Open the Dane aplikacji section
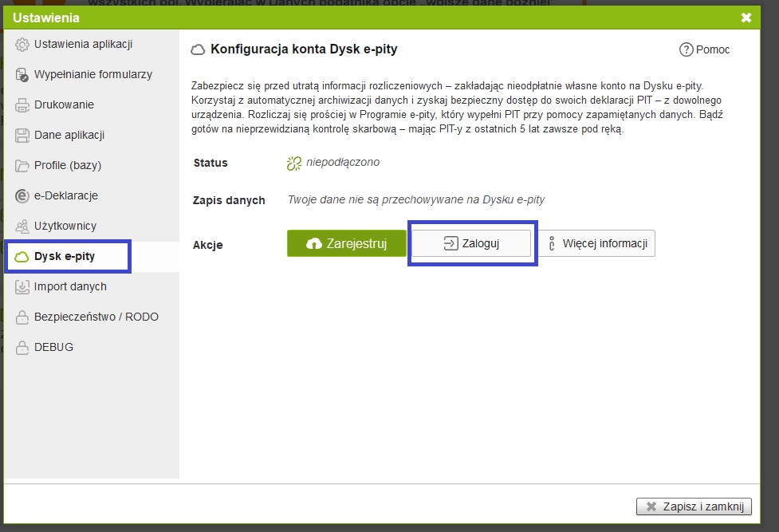Image resolution: width=779 pixels, height=532 pixels. 69,135
